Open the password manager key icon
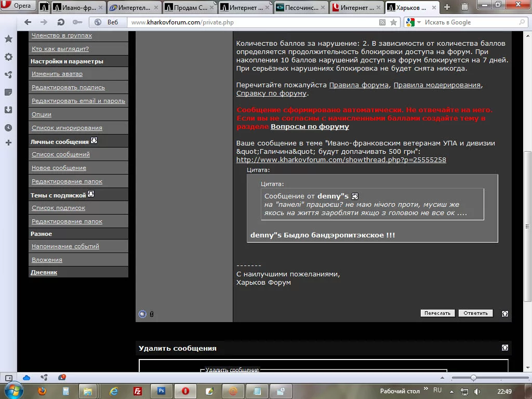Viewport: 532px width, 399px height. coord(77,22)
